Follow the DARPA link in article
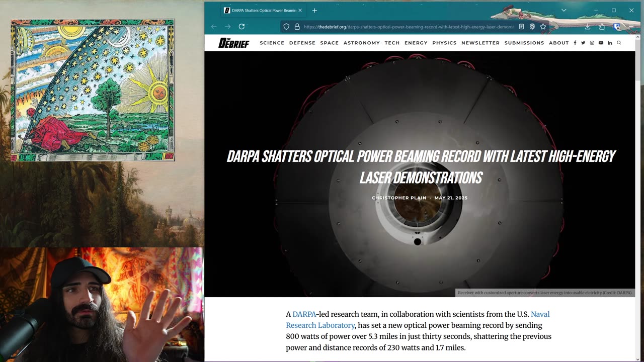The width and height of the screenshot is (644, 362). pyautogui.click(x=304, y=314)
